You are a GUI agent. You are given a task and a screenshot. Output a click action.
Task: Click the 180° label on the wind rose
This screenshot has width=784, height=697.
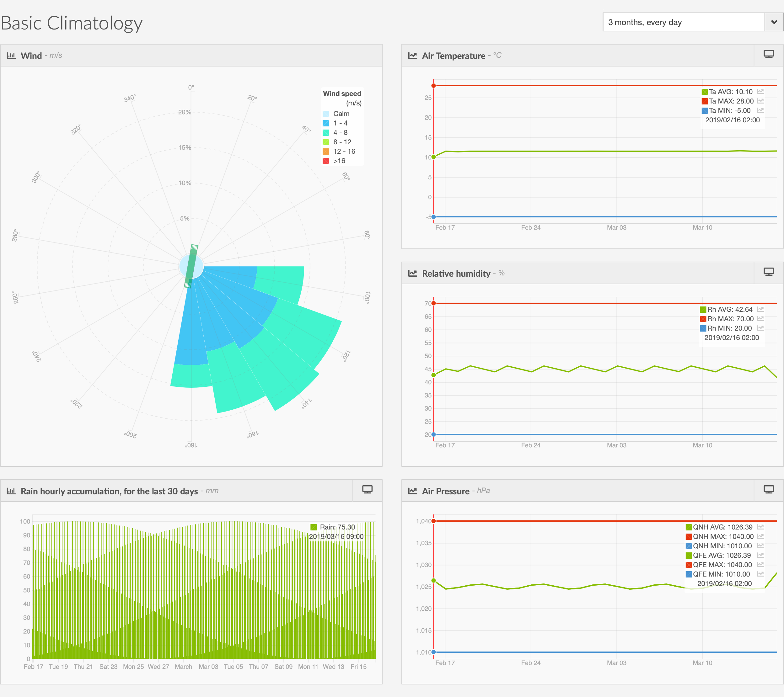[x=191, y=445]
